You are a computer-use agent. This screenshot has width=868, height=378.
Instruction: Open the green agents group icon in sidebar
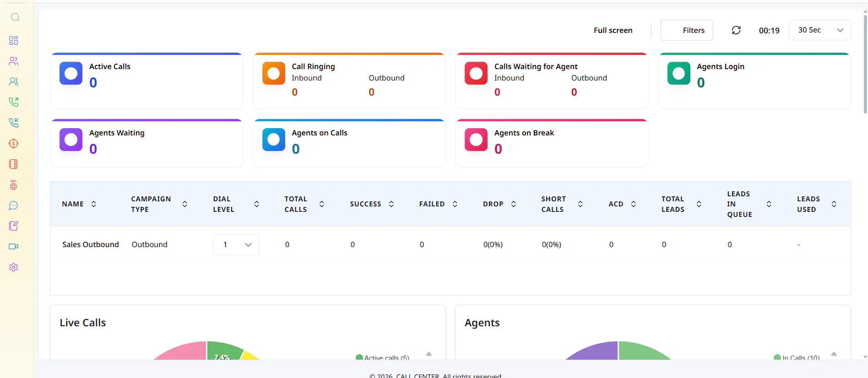tap(14, 82)
